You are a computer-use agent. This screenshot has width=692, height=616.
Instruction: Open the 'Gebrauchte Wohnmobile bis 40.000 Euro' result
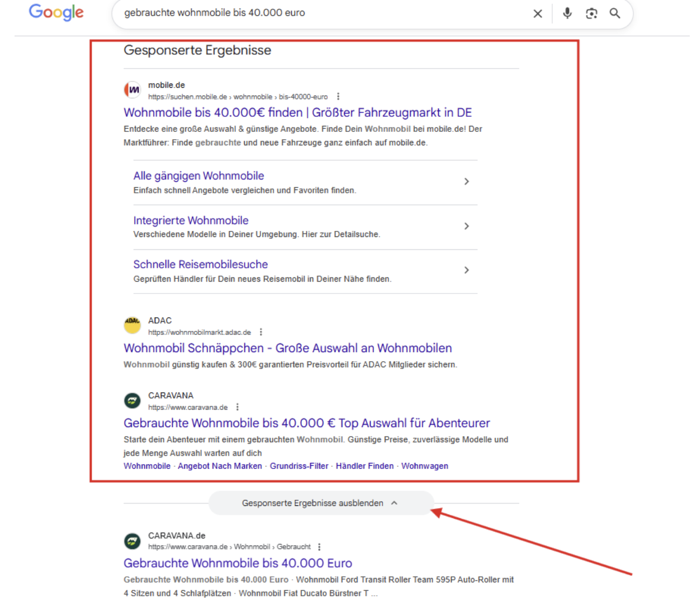click(237, 563)
